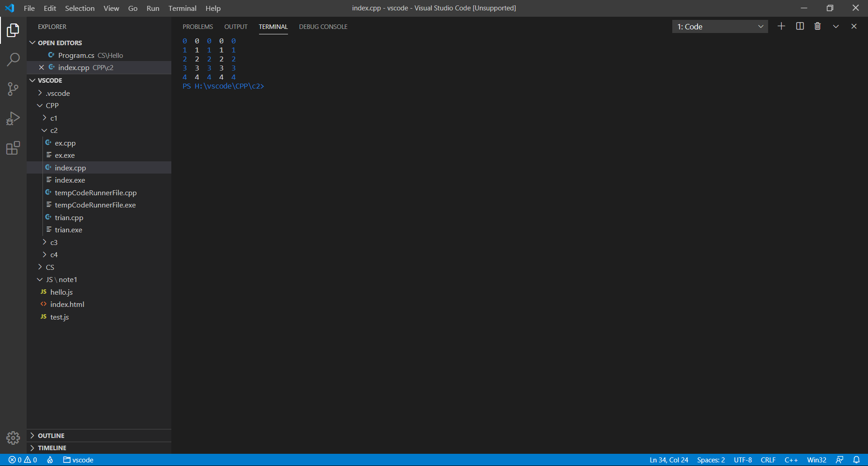Click the errors and warnings status indicator
Viewport: 868px width, 466px height.
[23, 460]
